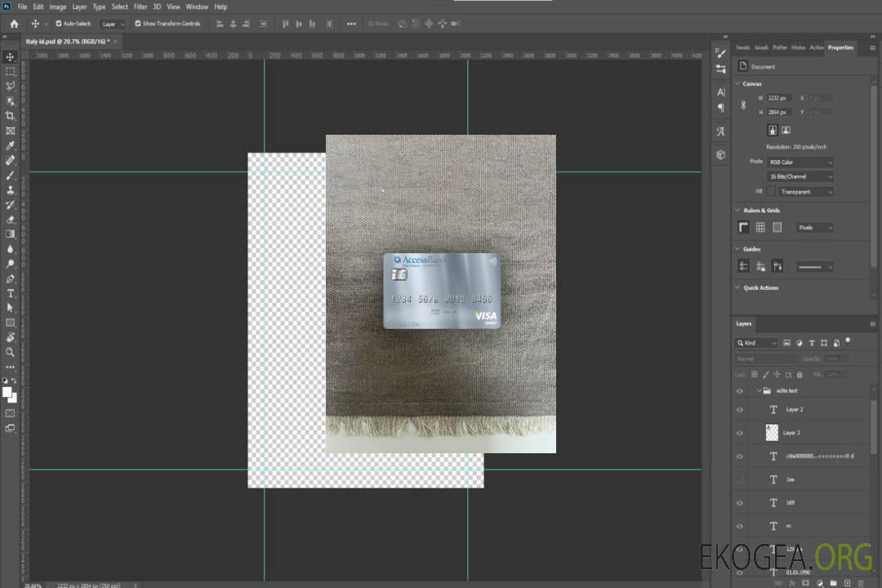Disable Show Transform Controls checkbox

(137, 24)
